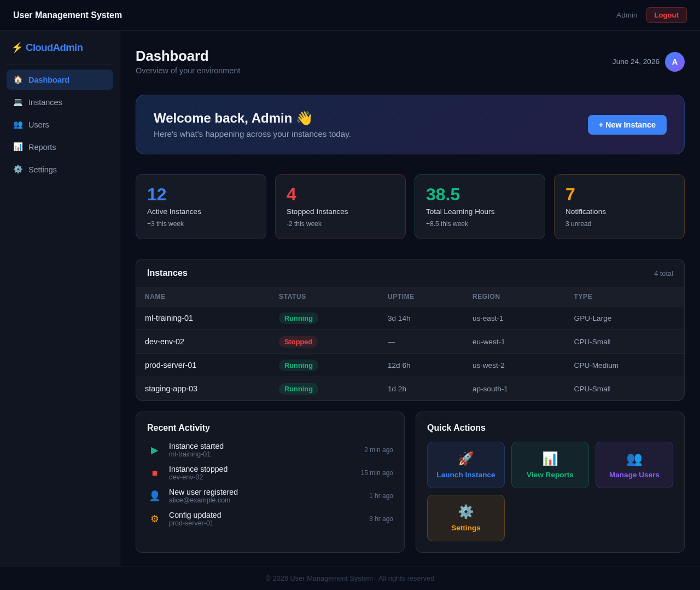Open the Dashboard sidebar menu item
The width and height of the screenshot is (700, 590).
point(60,80)
